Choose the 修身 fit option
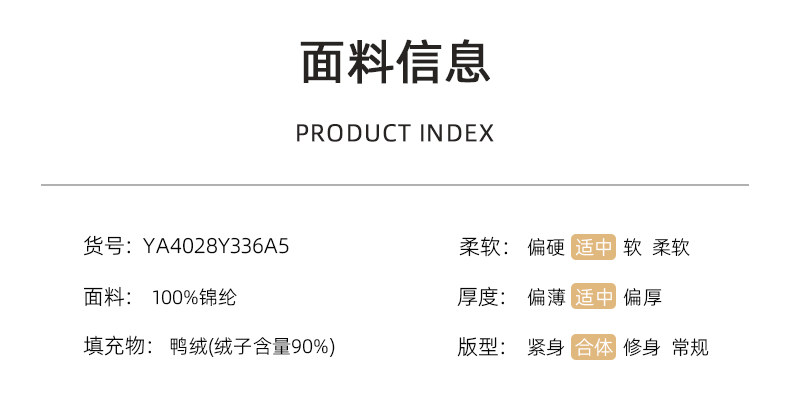 point(642,347)
